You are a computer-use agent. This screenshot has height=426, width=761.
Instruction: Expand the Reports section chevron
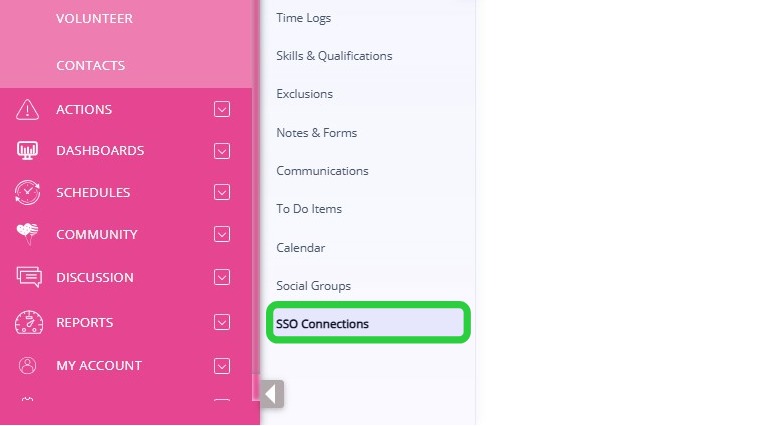[222, 322]
